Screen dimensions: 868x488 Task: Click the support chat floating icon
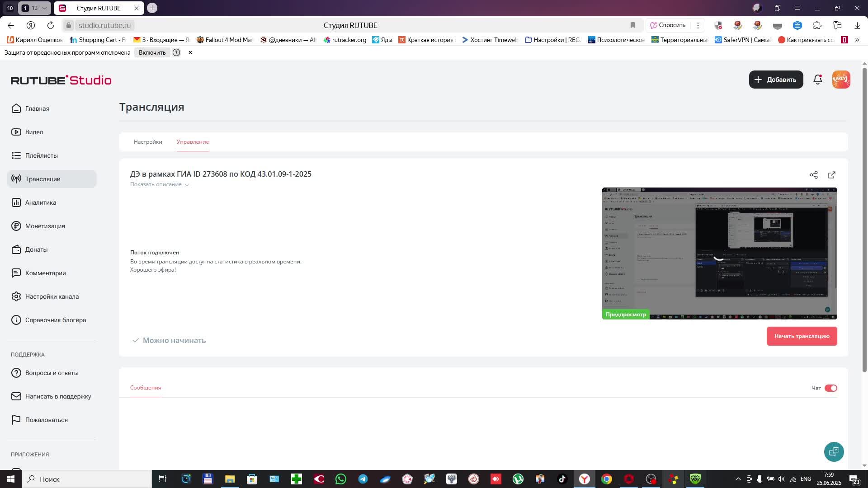[834, 452]
